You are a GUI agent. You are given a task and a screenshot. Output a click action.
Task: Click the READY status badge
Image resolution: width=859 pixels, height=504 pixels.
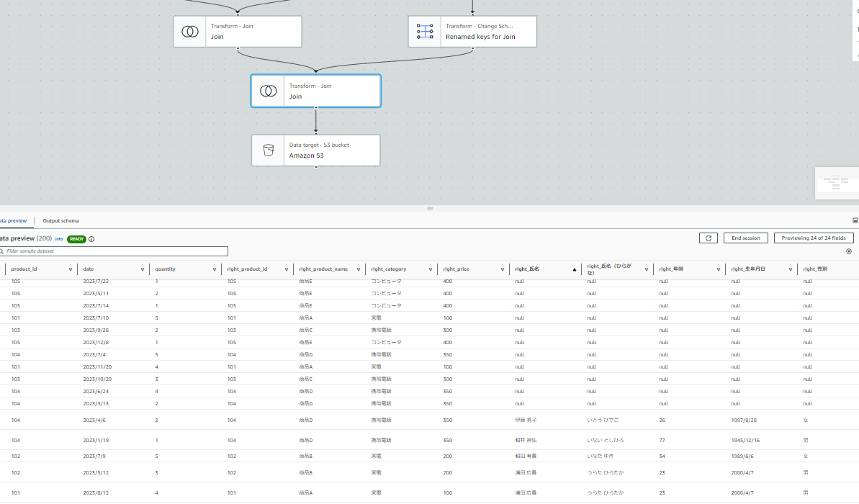(x=77, y=239)
